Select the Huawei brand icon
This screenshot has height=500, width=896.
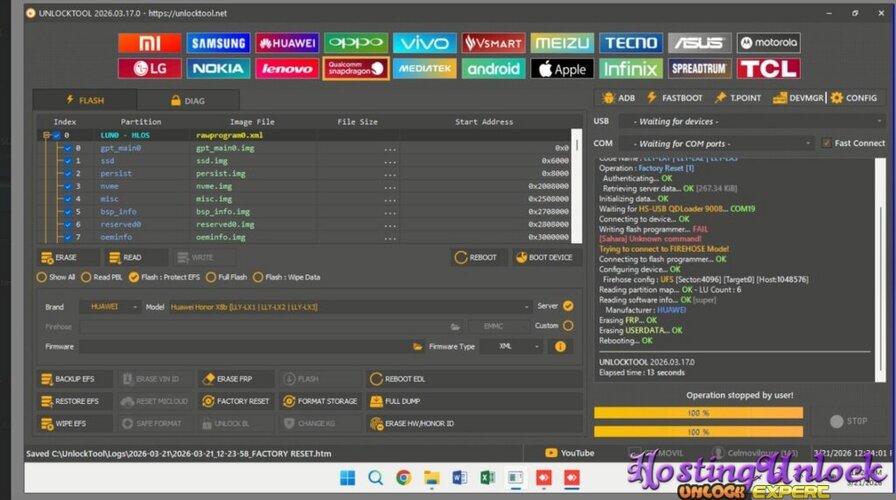coord(287,43)
